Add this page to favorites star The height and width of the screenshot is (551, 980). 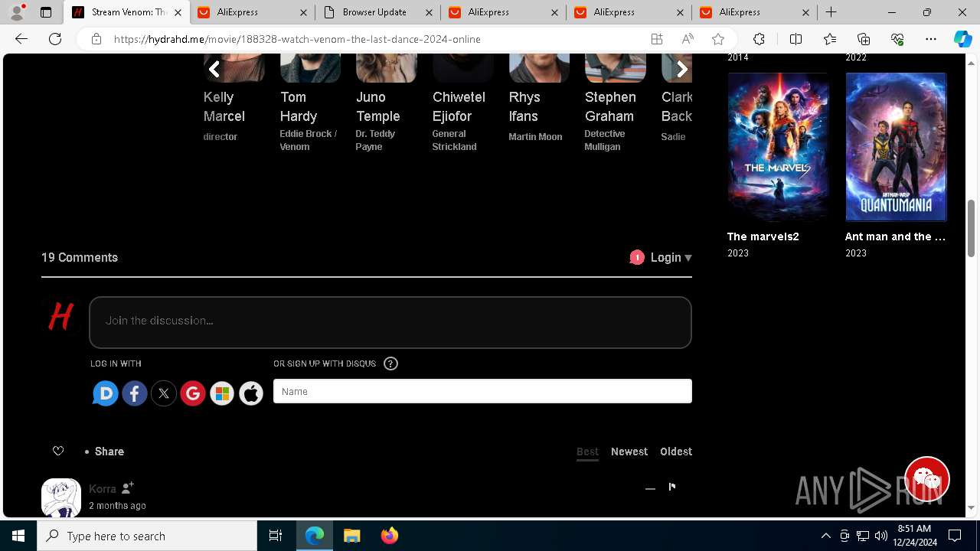tap(718, 39)
